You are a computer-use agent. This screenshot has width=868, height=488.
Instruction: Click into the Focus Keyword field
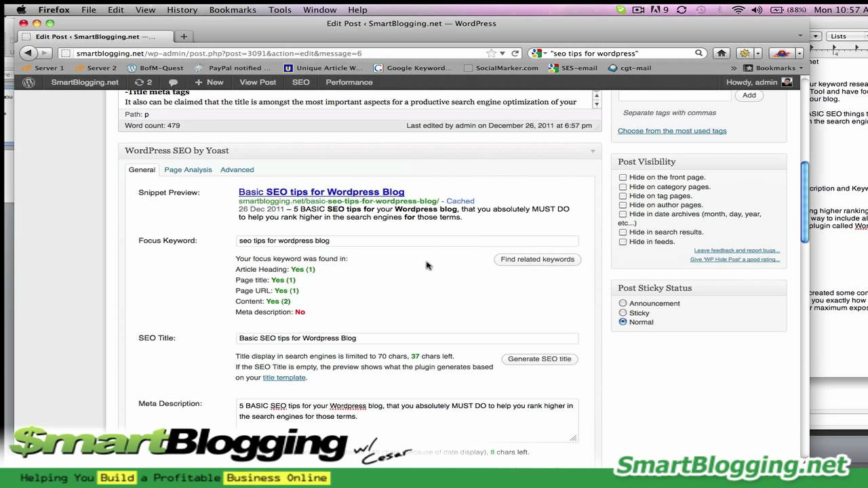coord(407,241)
